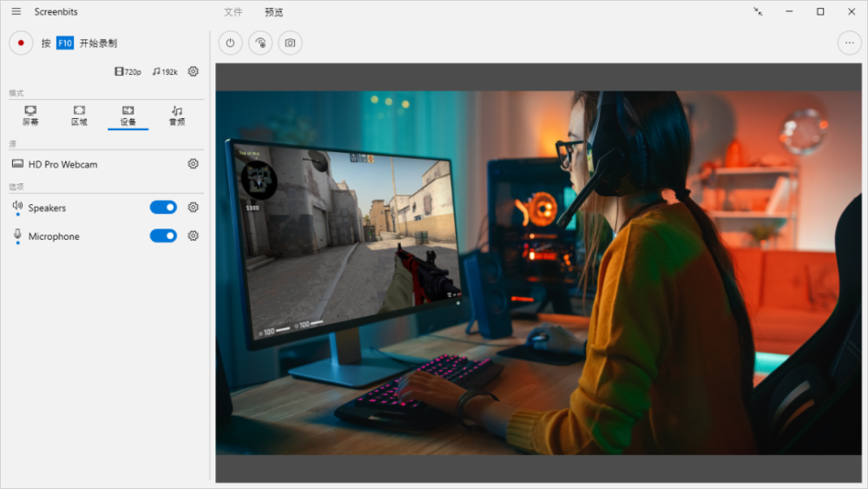Click the compact view arrows icon
This screenshot has height=489, width=868.
[x=758, y=11]
